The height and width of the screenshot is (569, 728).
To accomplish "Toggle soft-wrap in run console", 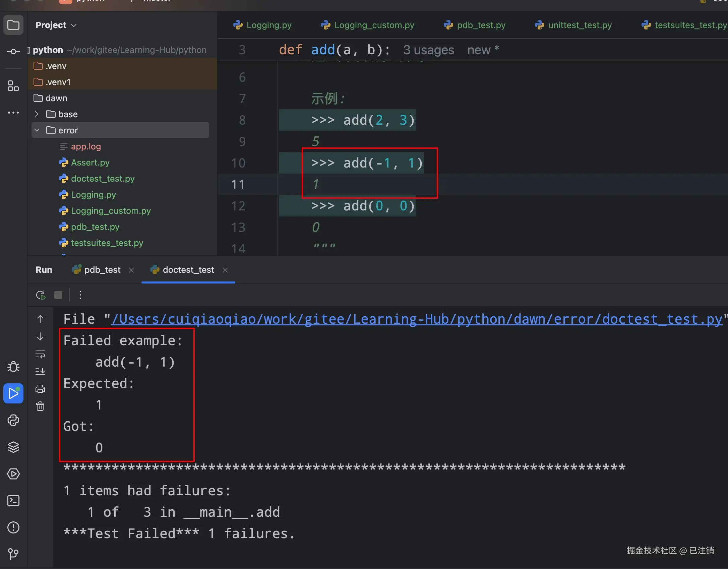I will click(x=40, y=354).
